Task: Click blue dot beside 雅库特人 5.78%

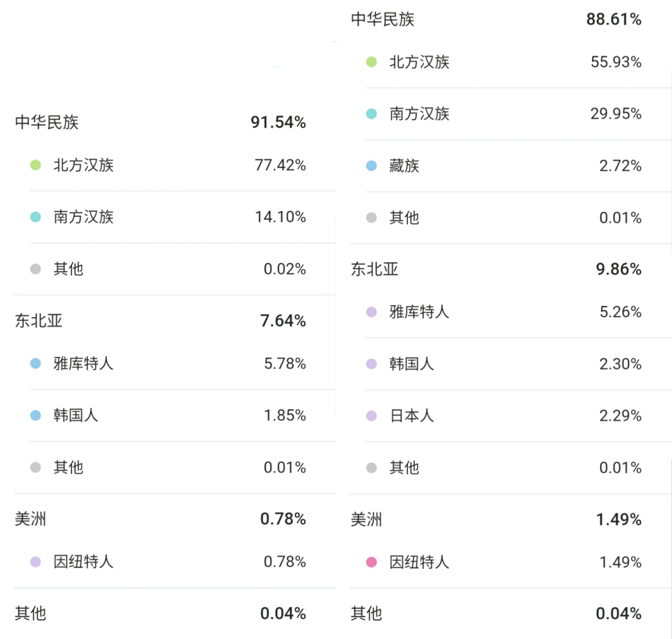Action: point(35,363)
